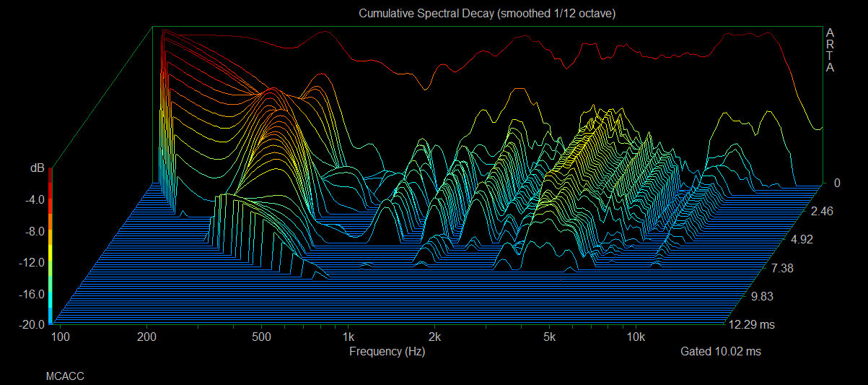Click the 2k frequency axis tick label
This screenshot has width=868, height=385.
coord(434,337)
